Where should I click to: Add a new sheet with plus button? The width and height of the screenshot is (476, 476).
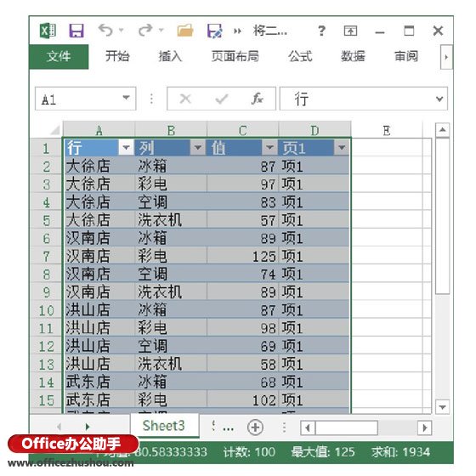click(255, 428)
